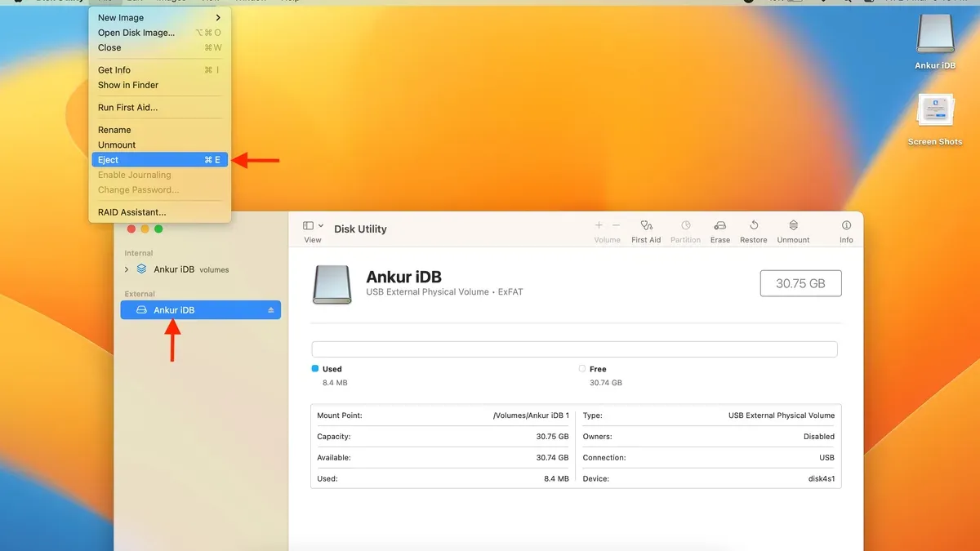Click the Internal section header in sidebar
This screenshot has width=980, height=551.
tap(139, 253)
